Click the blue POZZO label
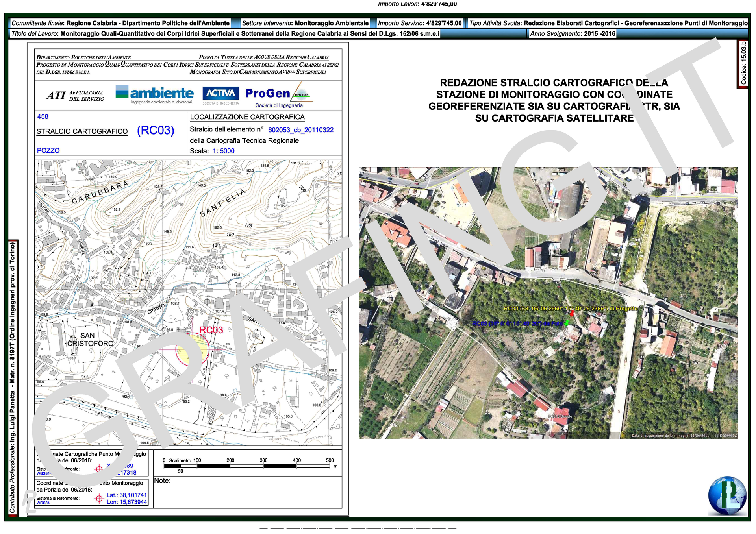Image resolution: width=756 pixels, height=534 pixels. coord(48,150)
